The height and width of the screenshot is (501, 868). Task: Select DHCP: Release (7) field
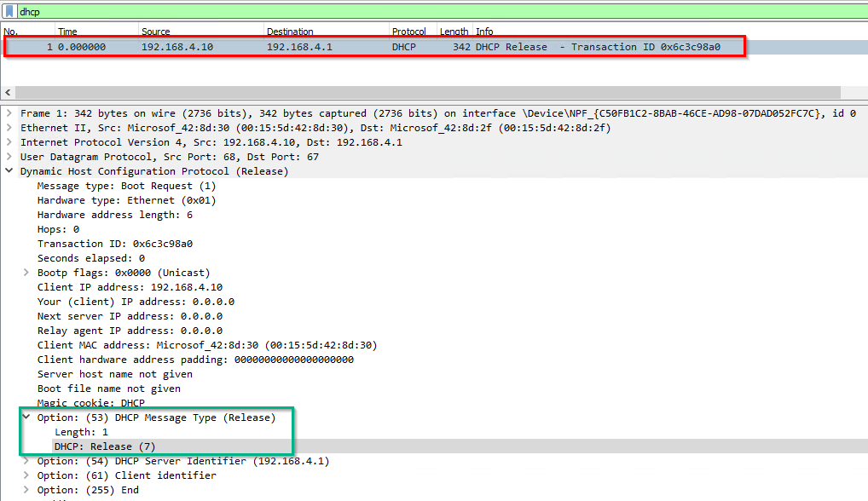pyautogui.click(x=105, y=446)
